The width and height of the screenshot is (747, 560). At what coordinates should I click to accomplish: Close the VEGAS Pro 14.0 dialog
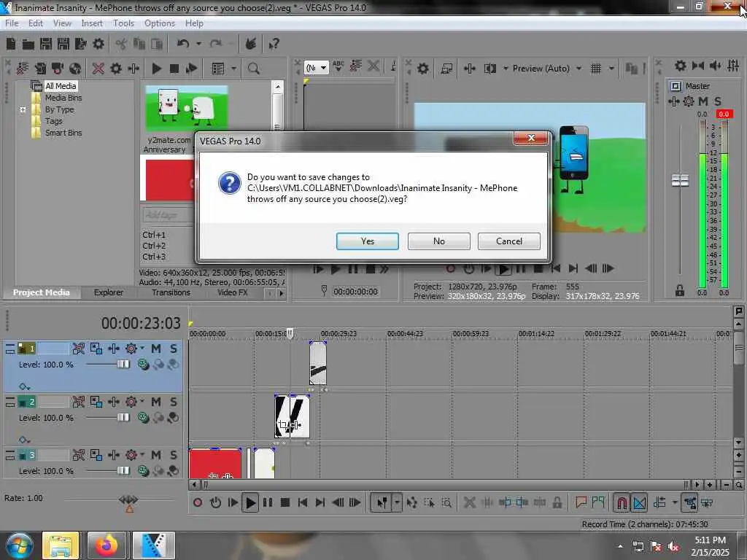[x=531, y=138]
